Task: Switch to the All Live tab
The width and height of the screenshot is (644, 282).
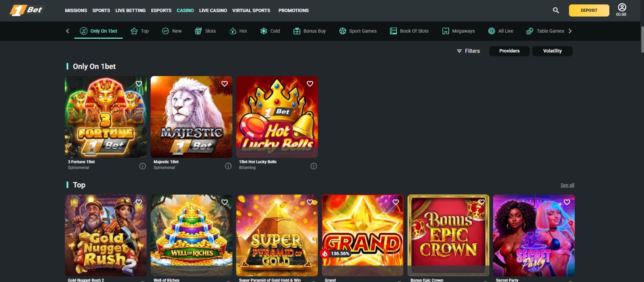Action: (x=501, y=31)
